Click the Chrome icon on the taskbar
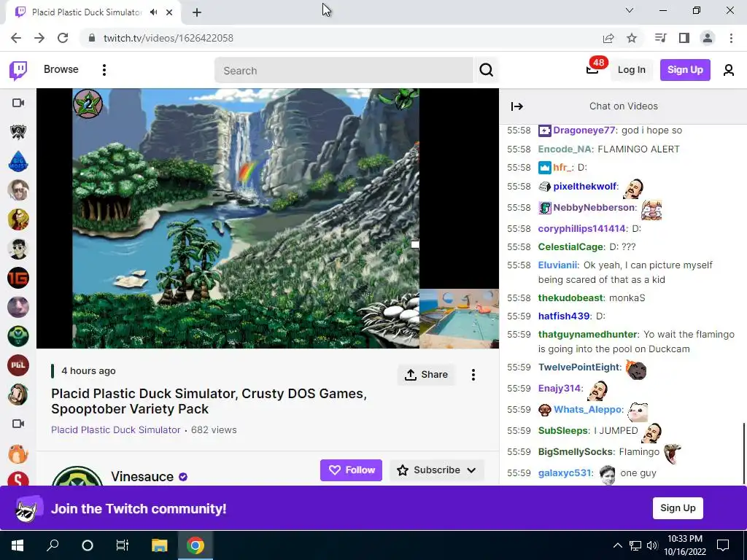 coord(195,545)
